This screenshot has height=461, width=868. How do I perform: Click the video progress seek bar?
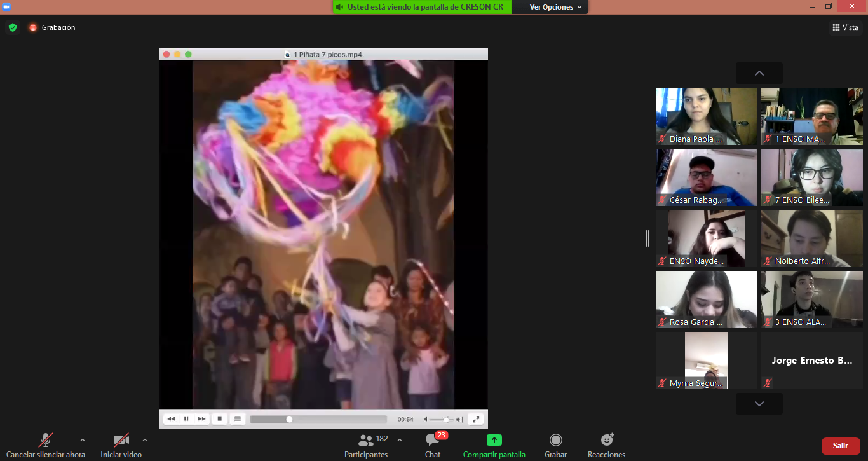point(318,420)
